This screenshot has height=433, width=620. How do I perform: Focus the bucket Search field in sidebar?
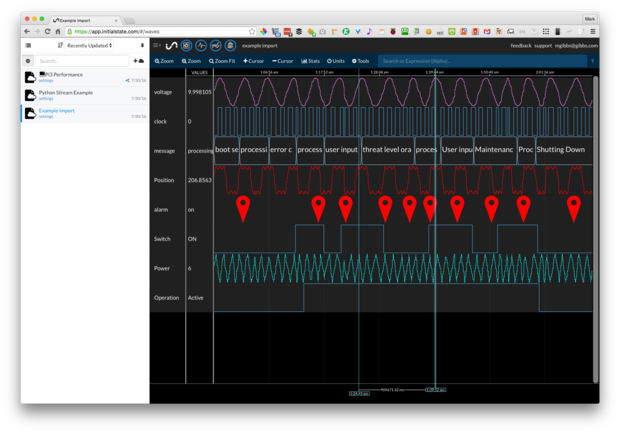click(x=82, y=61)
